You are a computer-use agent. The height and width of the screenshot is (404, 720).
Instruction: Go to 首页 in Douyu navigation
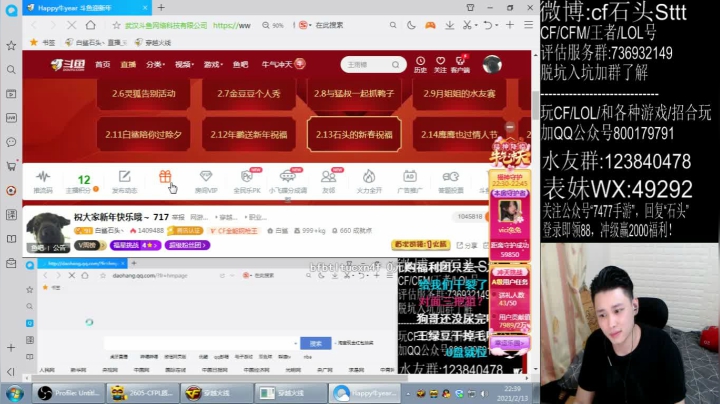pos(102,64)
